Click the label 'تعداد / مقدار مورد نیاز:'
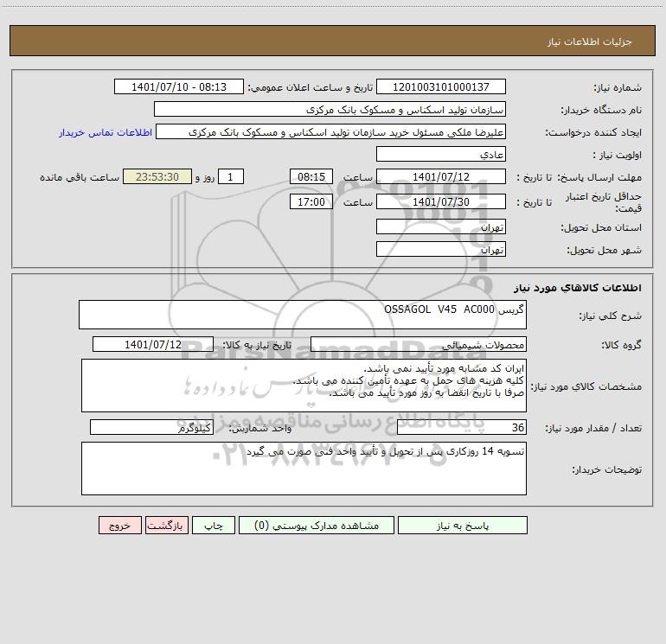 [593, 429]
